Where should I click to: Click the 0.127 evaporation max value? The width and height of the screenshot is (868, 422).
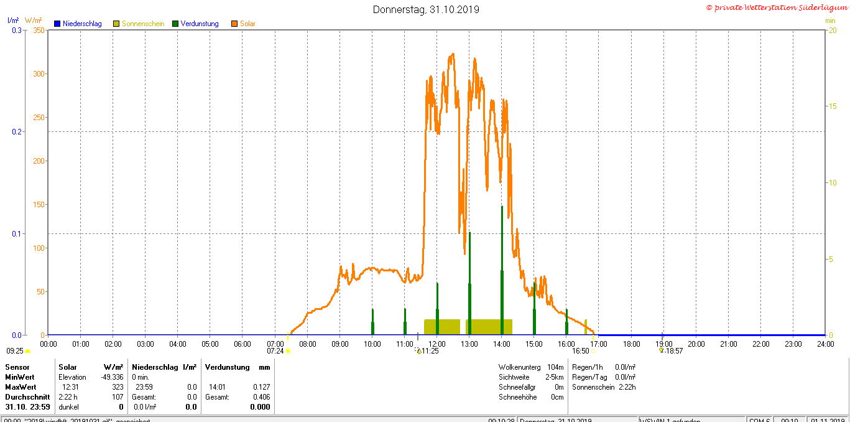coord(261,387)
